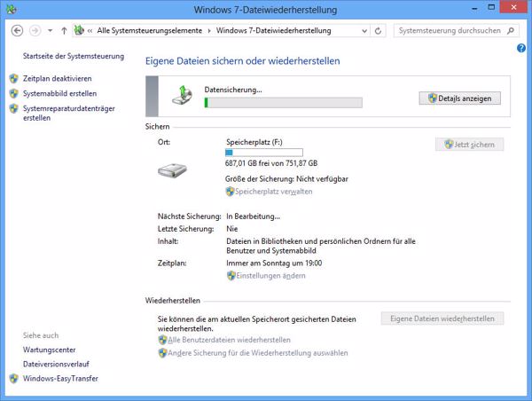532x401 pixels.
Task: Click shield icon next to Systemabbild erstellen
Action: coord(13,93)
